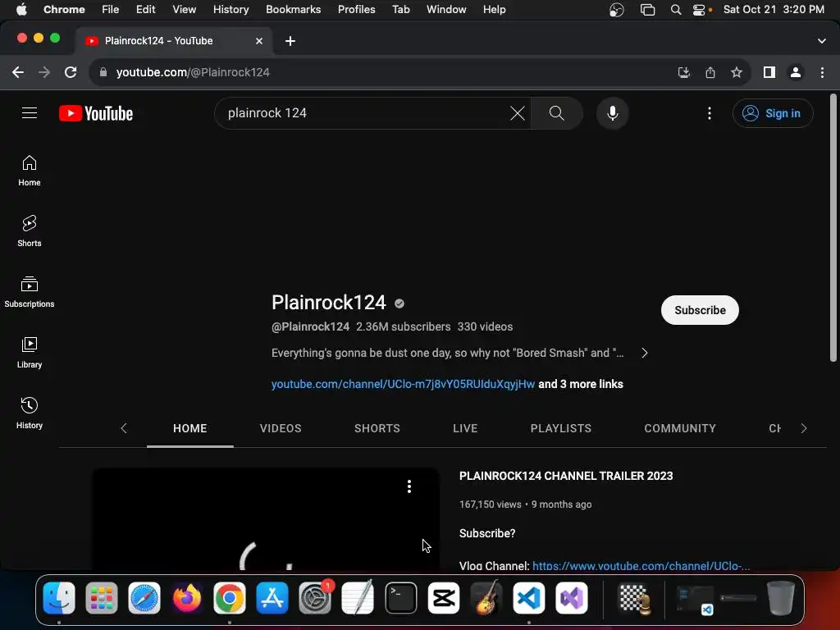The width and height of the screenshot is (840, 630).
Task: Switch to the SHORTS tab
Action: tap(377, 428)
